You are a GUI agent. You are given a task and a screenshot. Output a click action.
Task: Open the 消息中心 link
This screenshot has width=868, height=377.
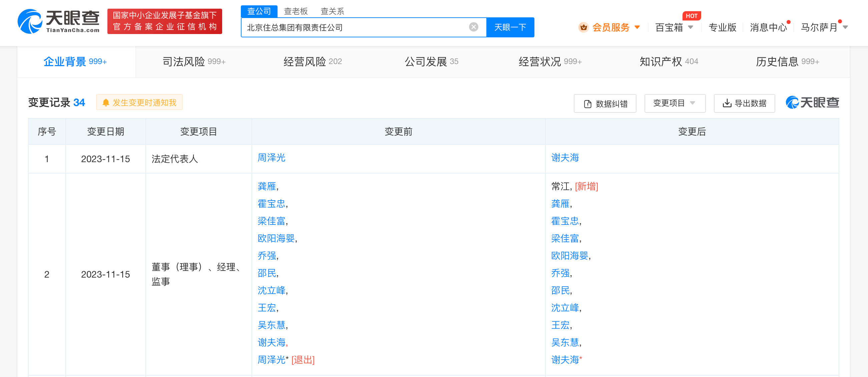(x=768, y=27)
